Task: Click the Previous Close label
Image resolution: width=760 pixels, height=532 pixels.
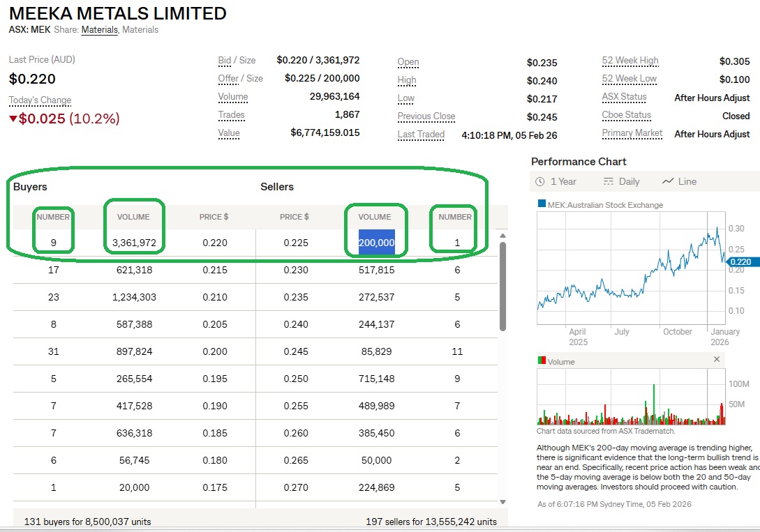Action: click(x=426, y=116)
